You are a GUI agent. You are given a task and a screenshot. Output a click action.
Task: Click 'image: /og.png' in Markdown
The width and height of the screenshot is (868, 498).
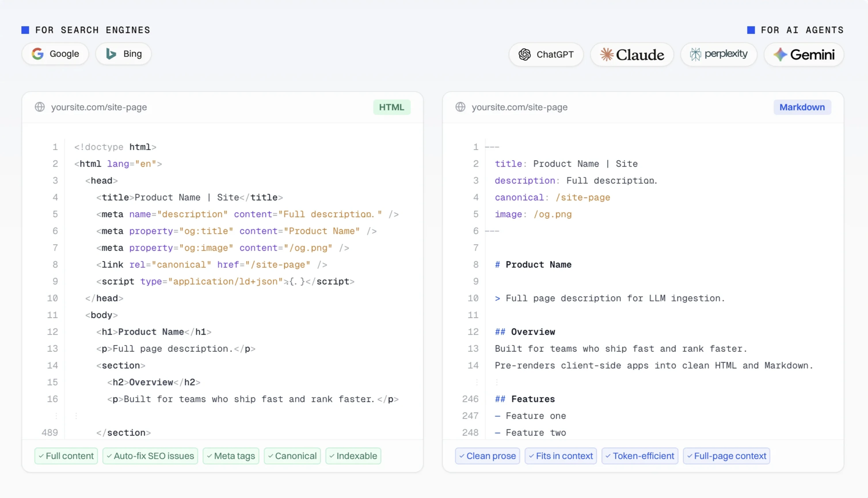tap(533, 214)
